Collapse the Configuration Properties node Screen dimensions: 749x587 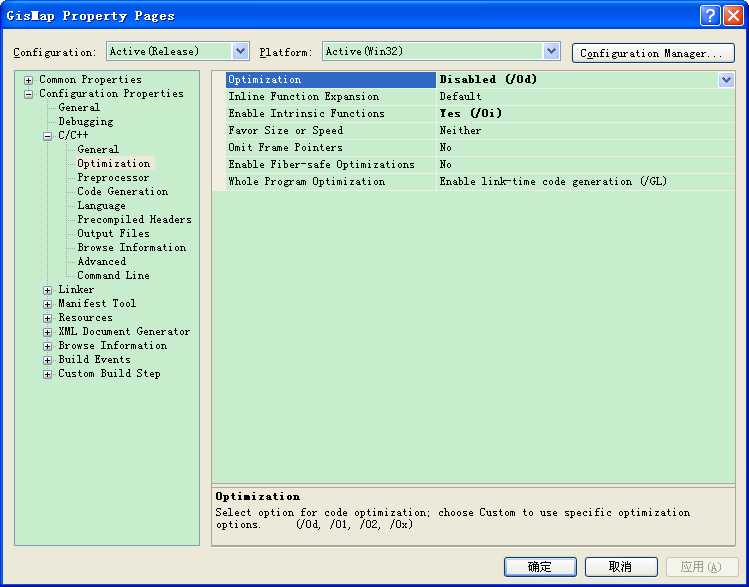[x=29, y=94]
